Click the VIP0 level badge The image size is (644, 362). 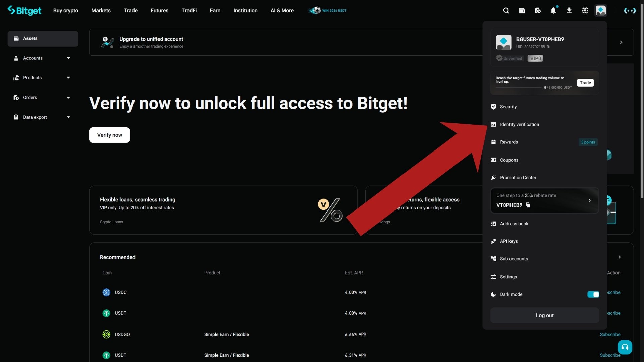(535, 58)
